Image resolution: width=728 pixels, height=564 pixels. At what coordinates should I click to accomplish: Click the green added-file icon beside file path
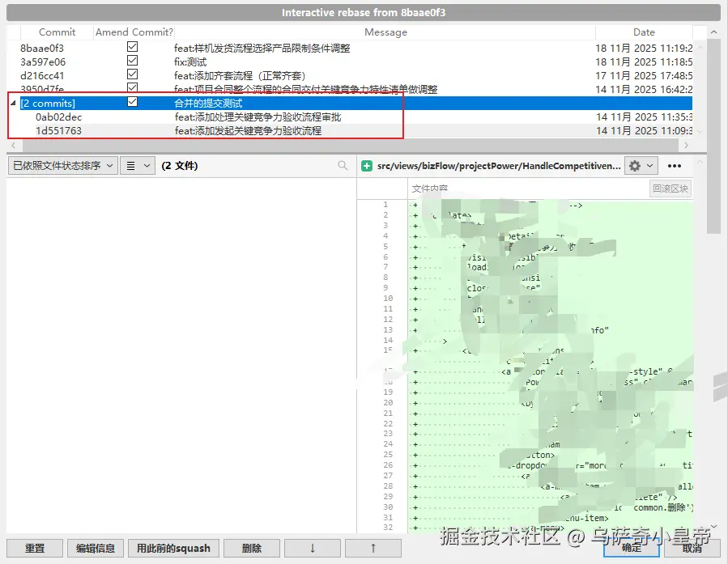click(x=367, y=166)
